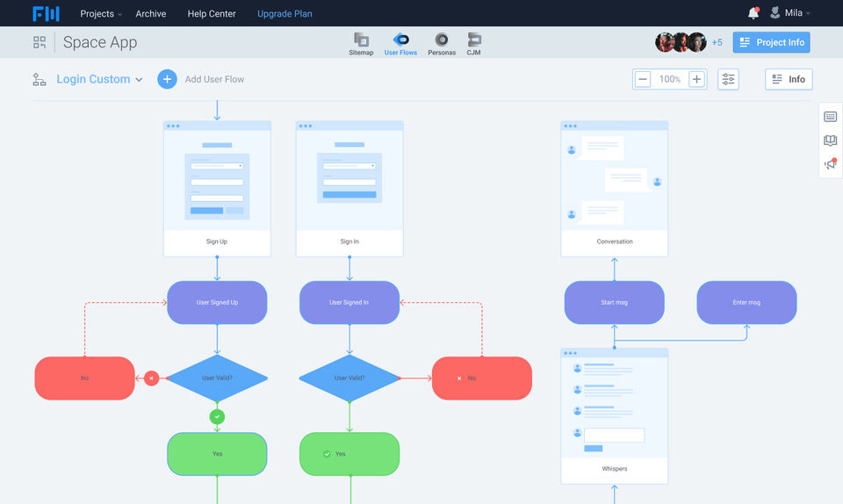Show the +5 additional collaborators
This screenshot has height=504, width=843.
(x=717, y=42)
